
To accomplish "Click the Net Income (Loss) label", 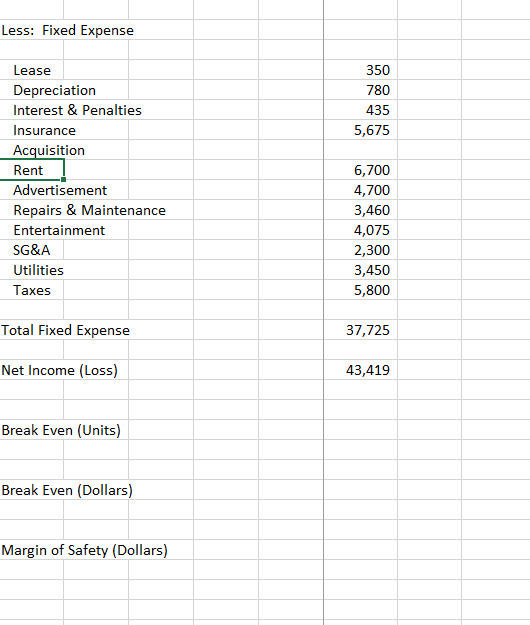I will tap(59, 370).
